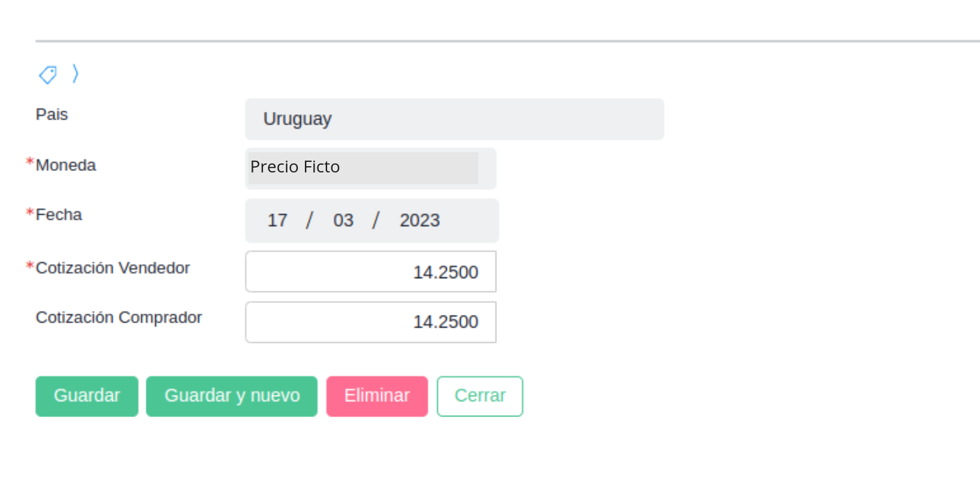The height and width of the screenshot is (493, 980).
Task: Click the red asterisk beside Fecha
Action: (30, 212)
